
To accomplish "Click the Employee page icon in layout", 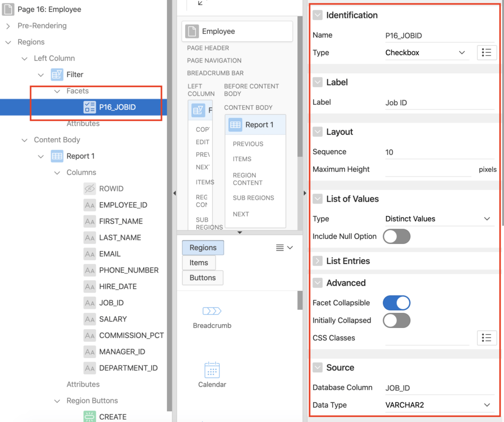I will 192,31.
